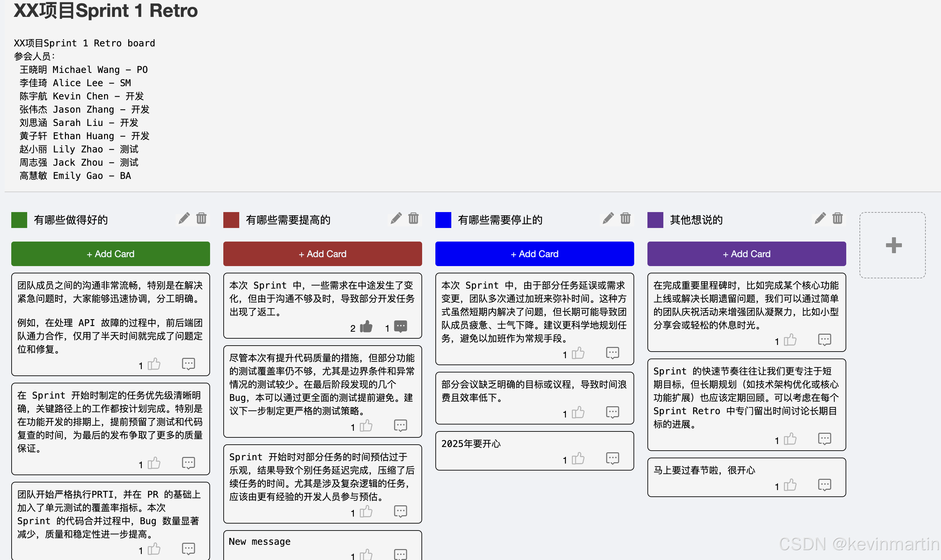
Task: Comment on the card about 任务优先级清晰明确
Action: (188, 463)
